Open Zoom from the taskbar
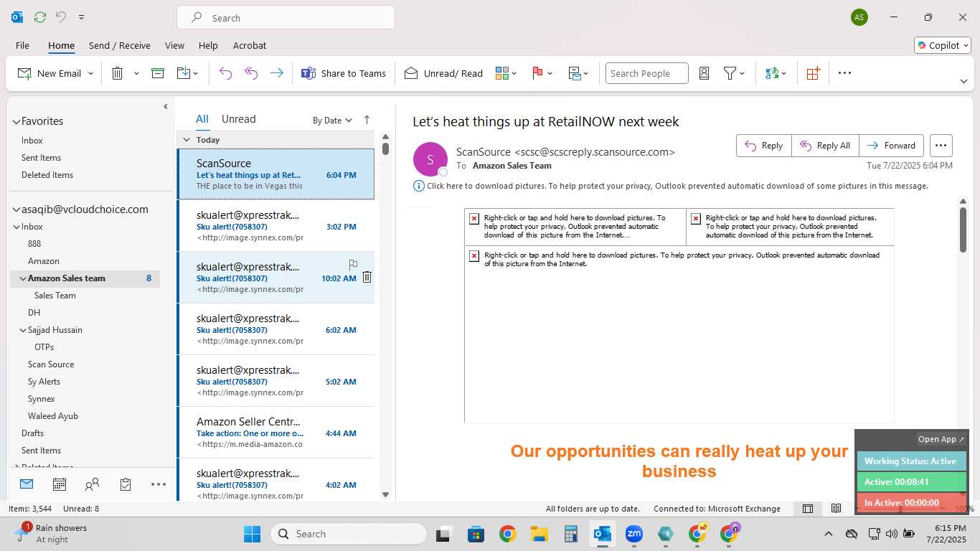 point(633,534)
